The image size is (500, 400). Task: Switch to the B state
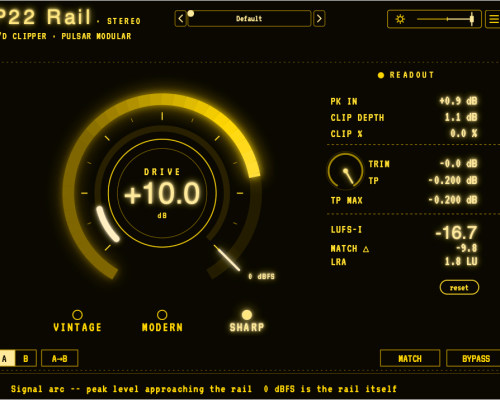point(26,358)
